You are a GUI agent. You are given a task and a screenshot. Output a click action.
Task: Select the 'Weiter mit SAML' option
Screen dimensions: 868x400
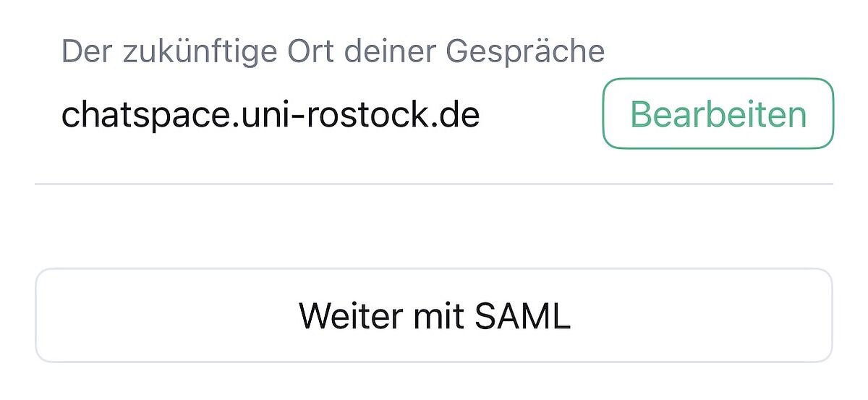click(x=434, y=315)
